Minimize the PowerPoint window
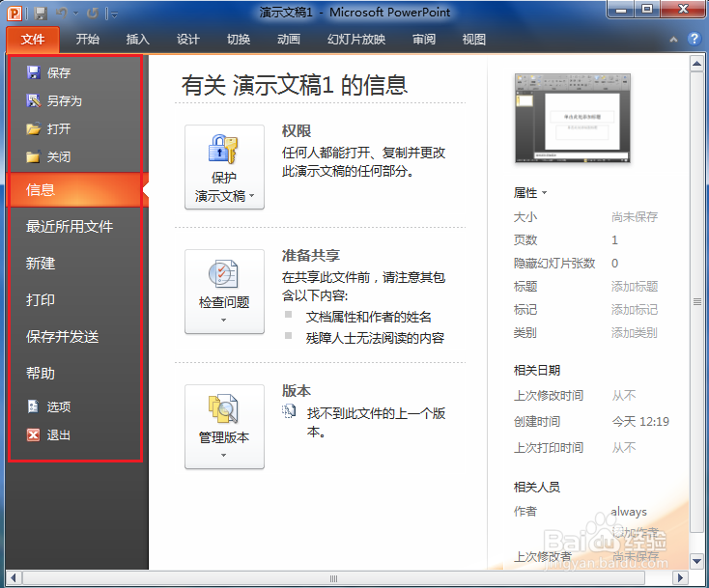709x588 pixels. (621, 9)
